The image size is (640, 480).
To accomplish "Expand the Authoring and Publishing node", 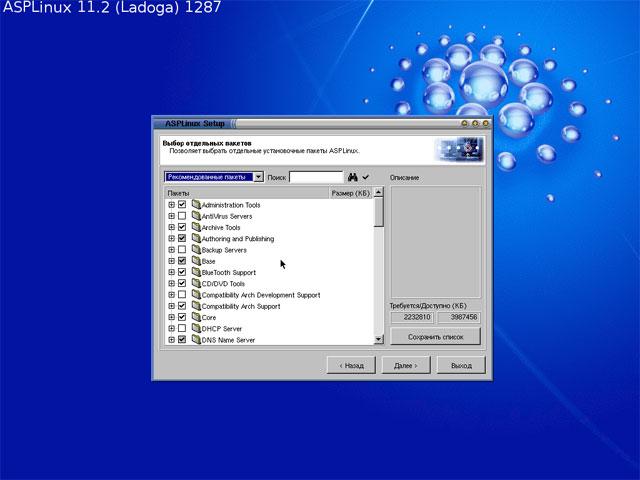I will click(x=171, y=238).
